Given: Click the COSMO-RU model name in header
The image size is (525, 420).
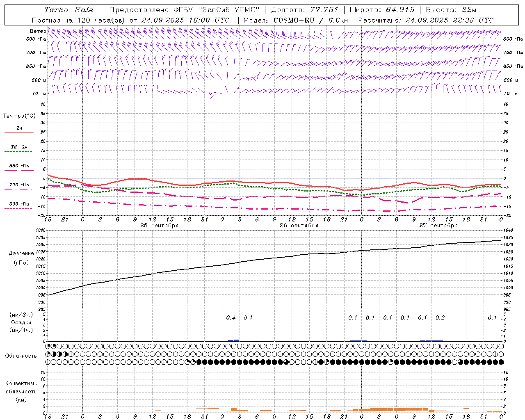Looking at the screenshot, I should [294, 20].
